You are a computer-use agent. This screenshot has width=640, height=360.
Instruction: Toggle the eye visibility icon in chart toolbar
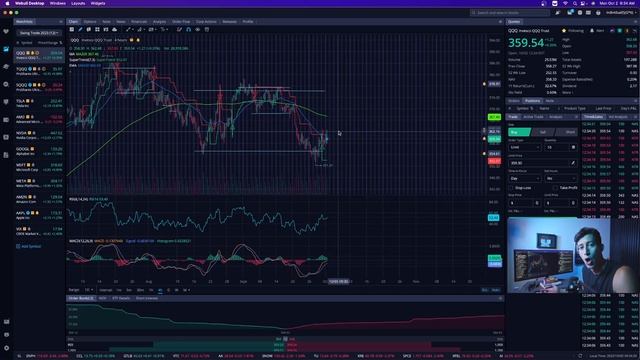(x=198, y=29)
